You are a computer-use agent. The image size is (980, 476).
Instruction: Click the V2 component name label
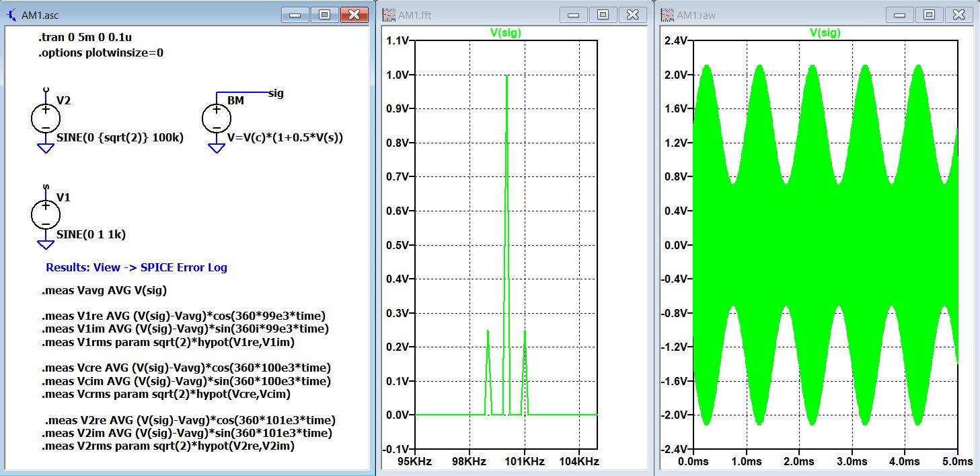(x=64, y=100)
